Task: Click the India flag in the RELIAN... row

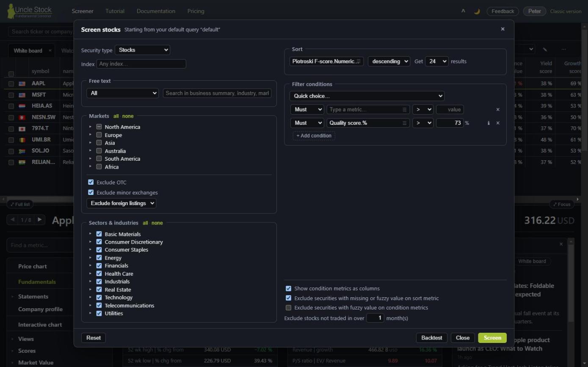Action: [x=22, y=162]
